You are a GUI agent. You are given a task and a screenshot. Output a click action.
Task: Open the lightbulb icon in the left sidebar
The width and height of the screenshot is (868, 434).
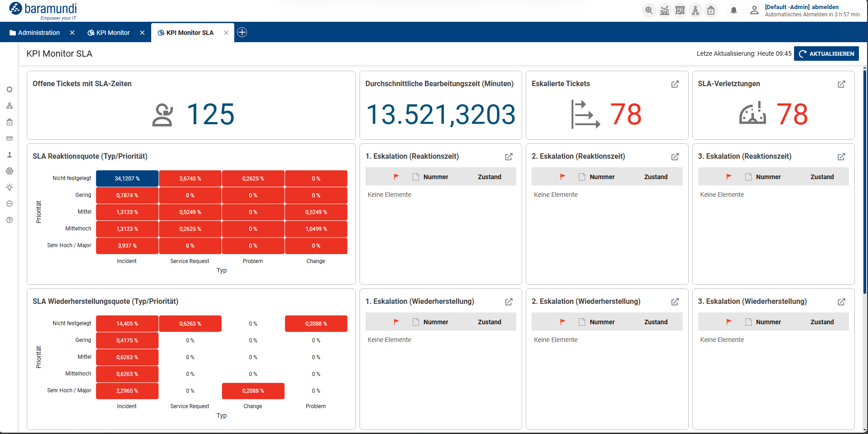9,187
